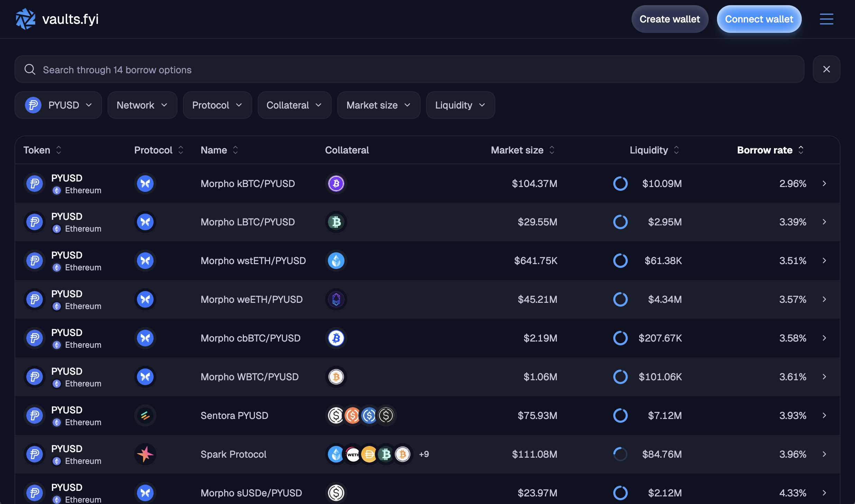Screen dimensions: 855x504
Task: Open the Protocol filter dropdown
Action: 217,105
